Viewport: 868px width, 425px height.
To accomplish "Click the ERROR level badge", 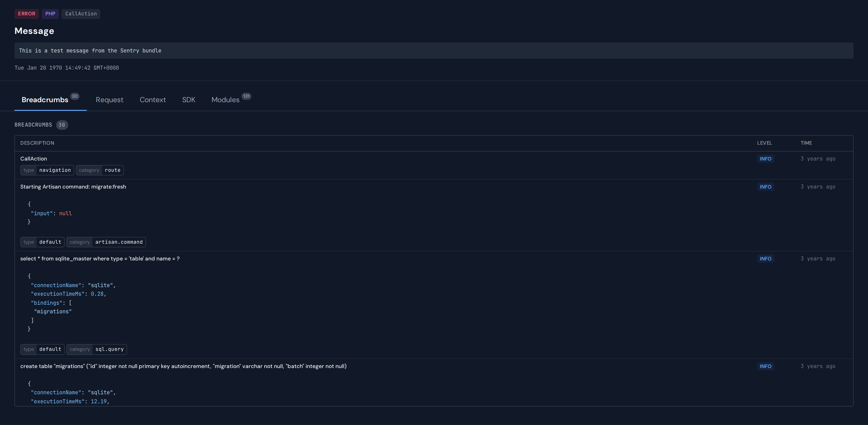I will click(27, 14).
